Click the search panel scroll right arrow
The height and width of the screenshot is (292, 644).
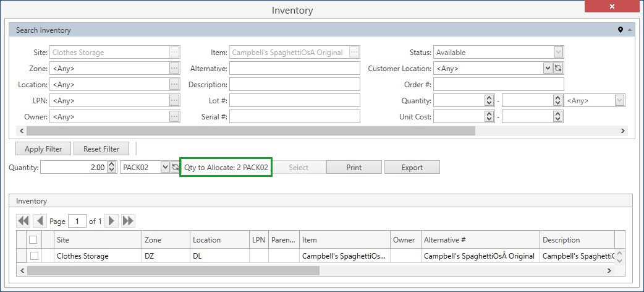tap(622, 131)
